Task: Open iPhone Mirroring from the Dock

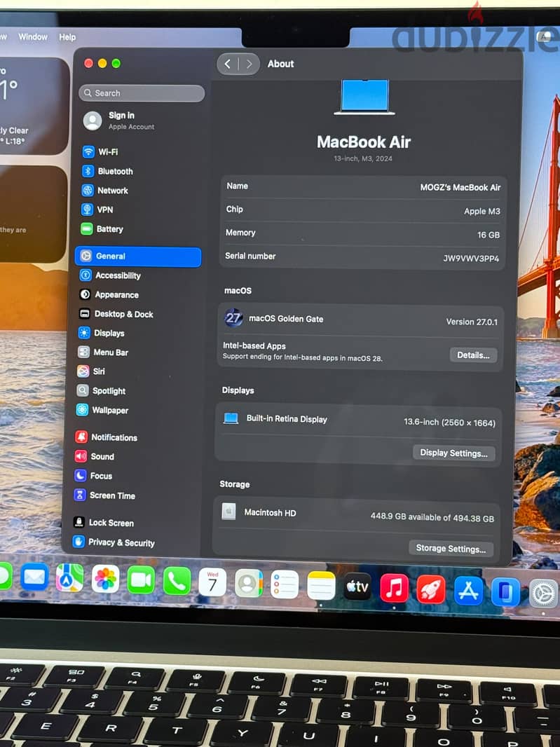Action: (505, 593)
